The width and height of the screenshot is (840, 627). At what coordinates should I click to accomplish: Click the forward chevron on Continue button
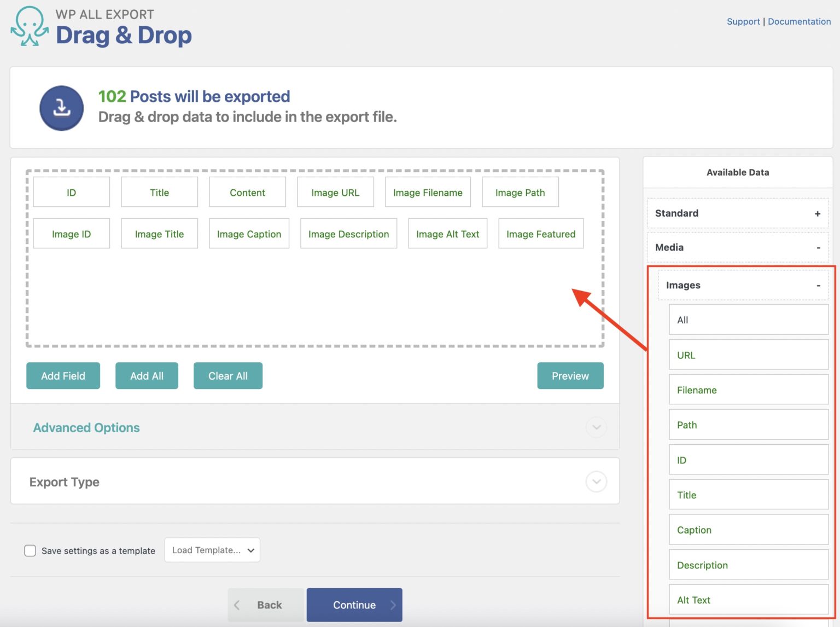(393, 605)
